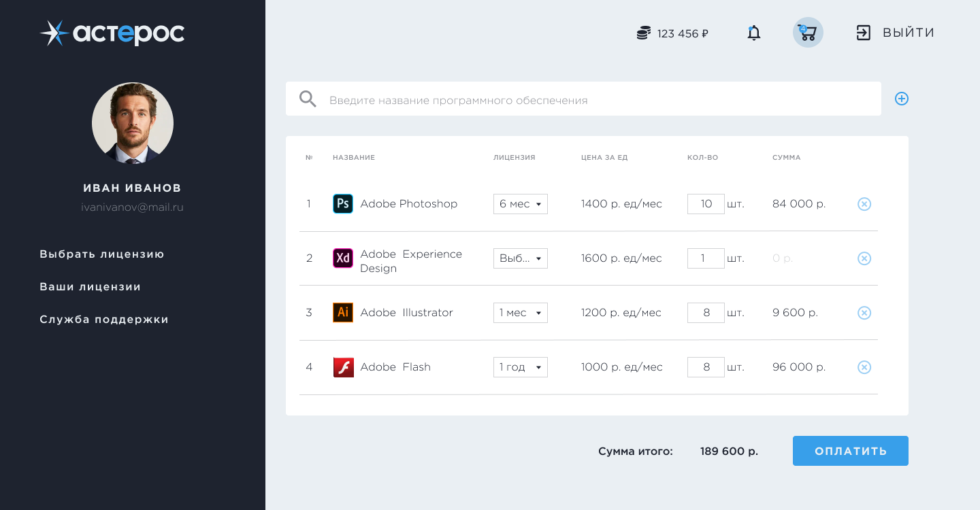This screenshot has width=980, height=510.
Task: Remove Adobe Illustrator row
Action: click(864, 313)
